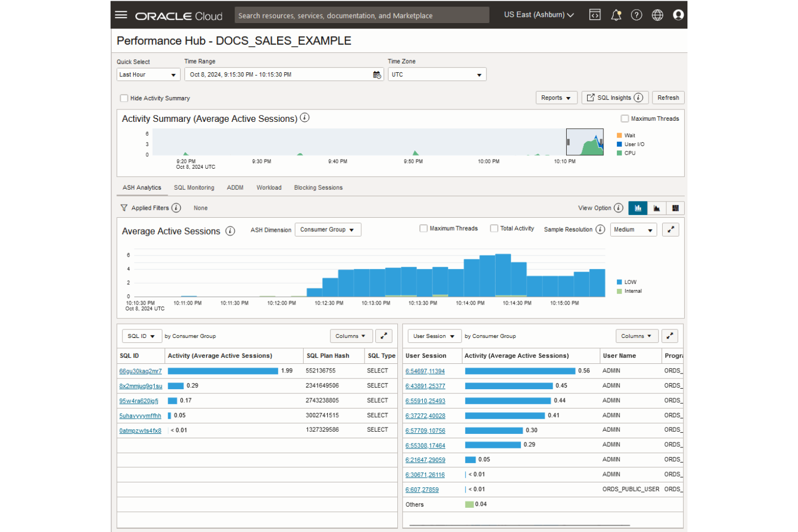The width and height of the screenshot is (798, 532).
Task: Select the heat map view option
Action: coord(675,208)
